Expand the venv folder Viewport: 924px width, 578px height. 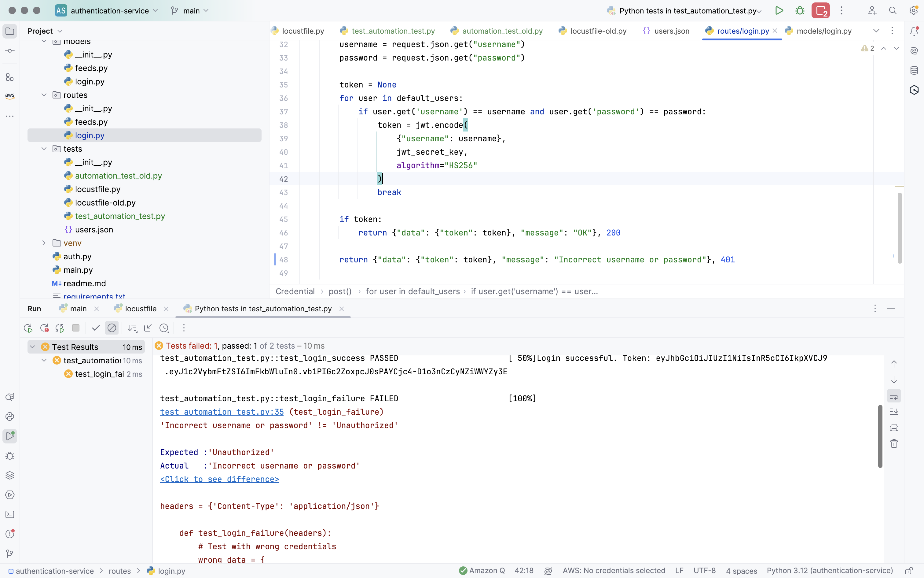pos(44,243)
